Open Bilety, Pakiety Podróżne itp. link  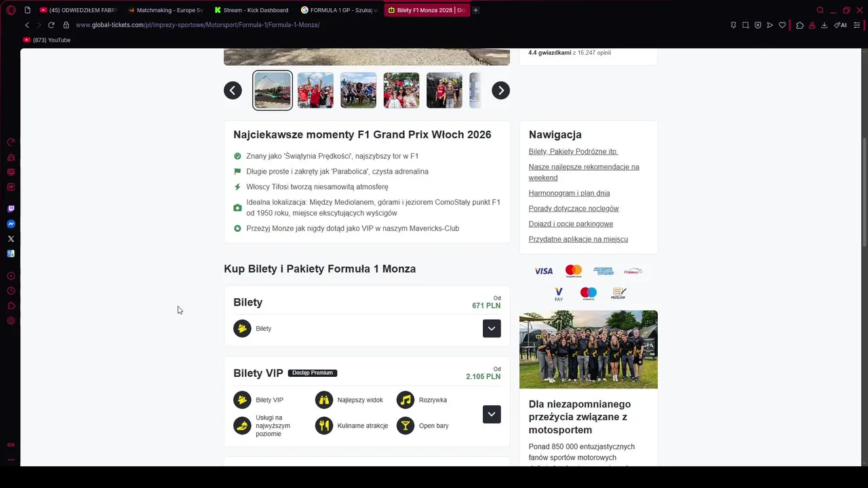[573, 152]
